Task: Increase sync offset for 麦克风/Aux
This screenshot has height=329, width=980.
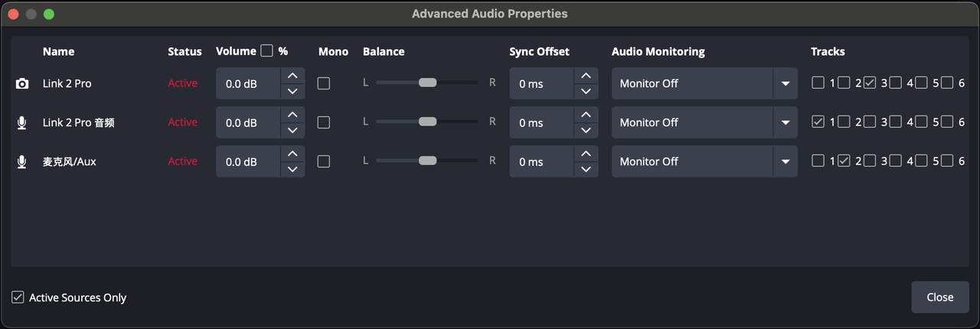Action: (x=586, y=154)
